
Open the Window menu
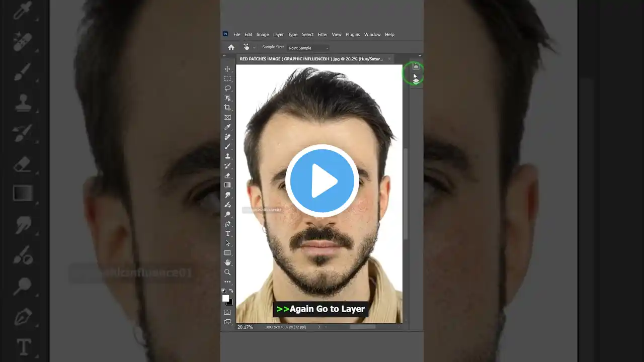372,35
